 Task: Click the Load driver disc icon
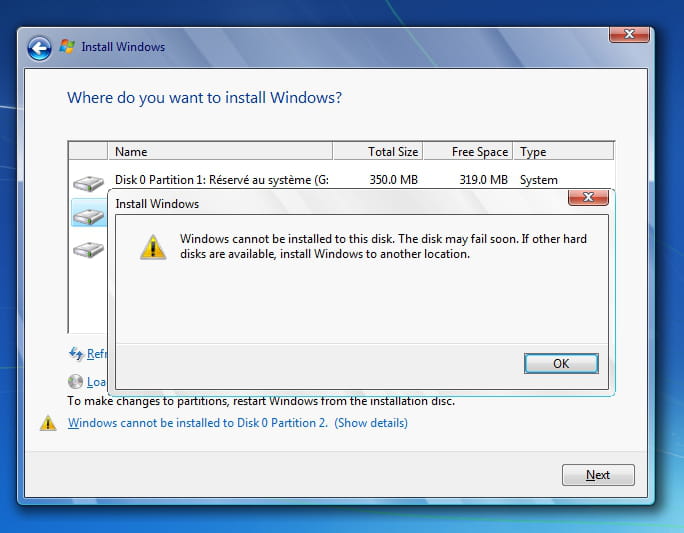tap(75, 382)
